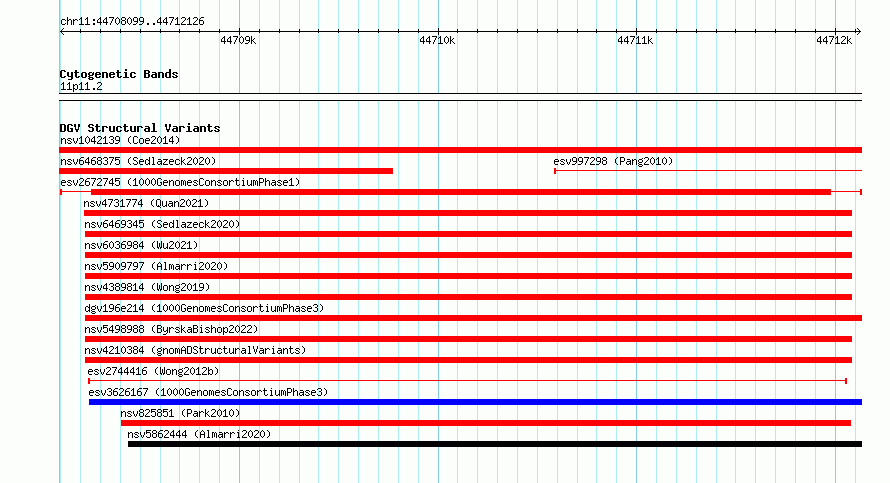890x483 pixels.
Task: Open esv2672745 (1000GenomesConsortiumPhase1) label
Action: (180, 182)
